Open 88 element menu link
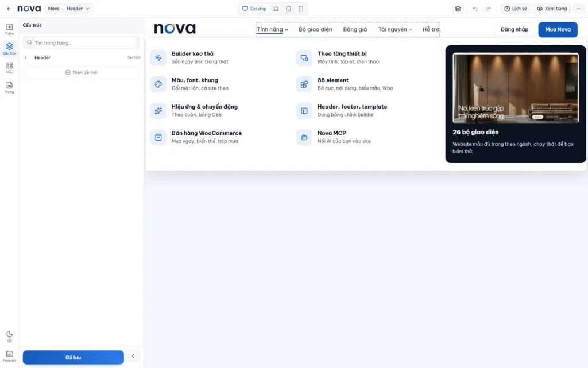 pos(333,80)
